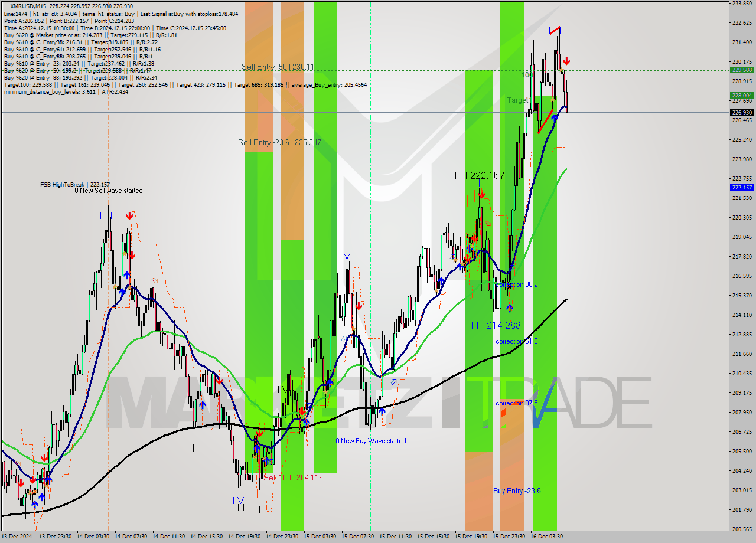Click the '15 Dec 23:30' time label
Screen dimensions: 756x543
click(509, 537)
